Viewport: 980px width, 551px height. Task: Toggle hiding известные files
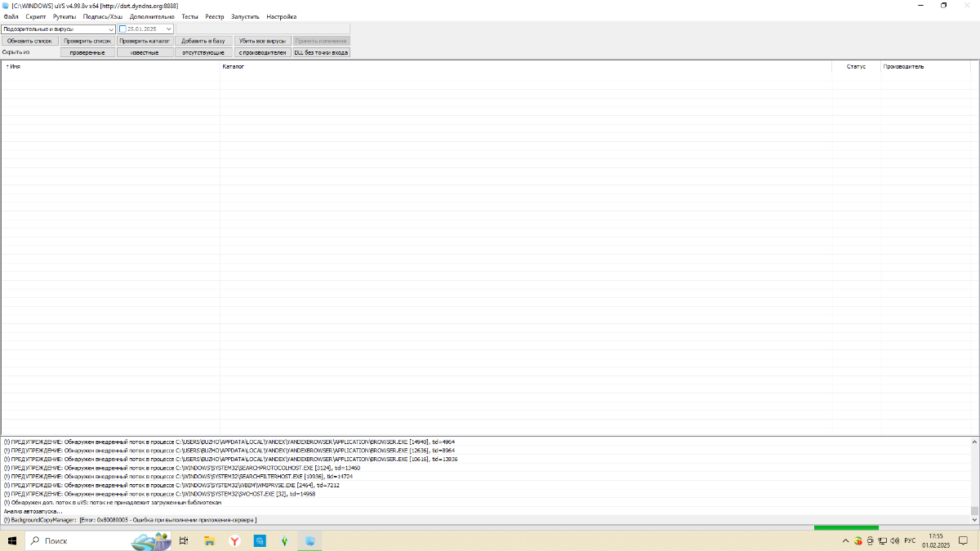(145, 52)
